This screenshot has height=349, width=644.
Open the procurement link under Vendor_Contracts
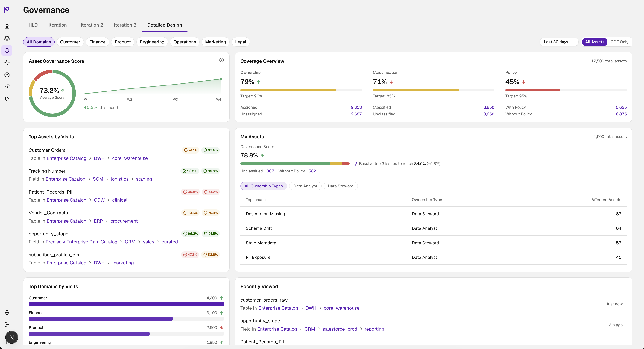pos(124,221)
